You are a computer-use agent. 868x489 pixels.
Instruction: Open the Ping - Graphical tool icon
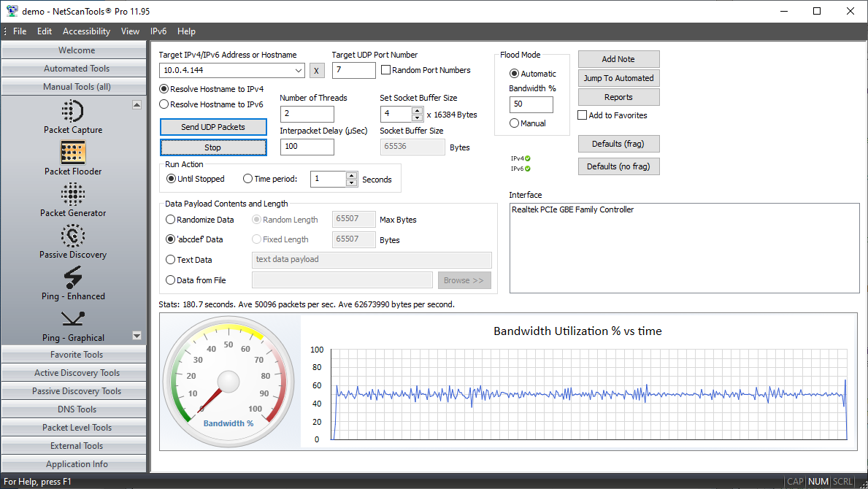[x=73, y=319]
